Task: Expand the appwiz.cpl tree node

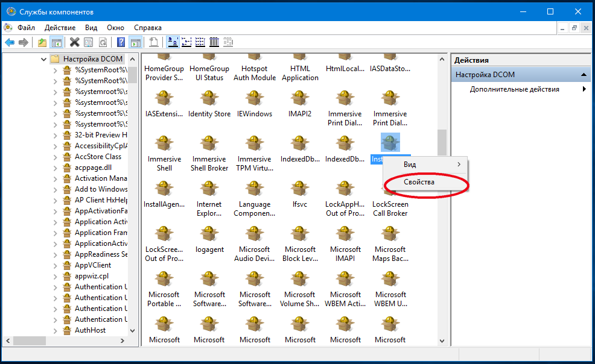Action: [x=56, y=276]
